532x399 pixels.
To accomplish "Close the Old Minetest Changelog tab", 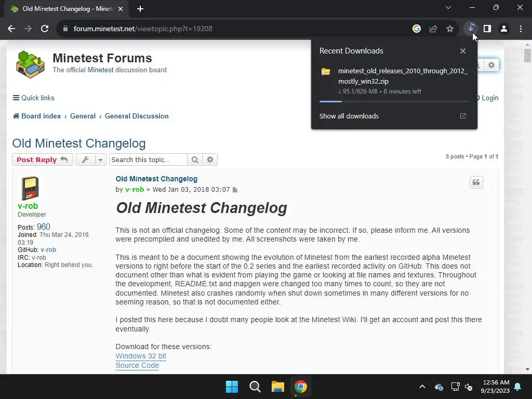I will click(x=121, y=9).
